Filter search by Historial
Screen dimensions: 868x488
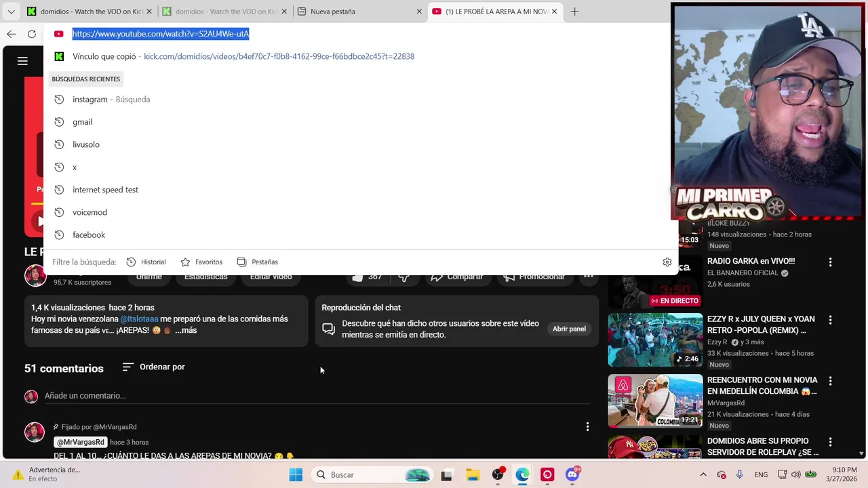pyautogui.click(x=146, y=262)
